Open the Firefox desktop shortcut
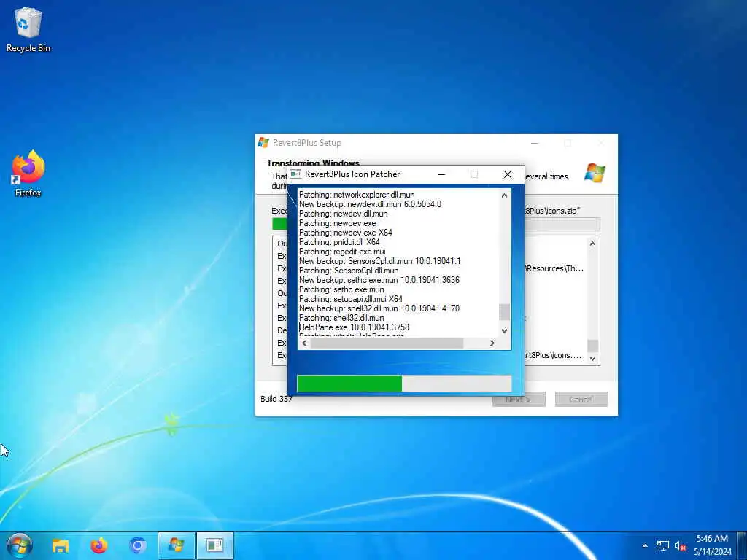Image resolution: width=747 pixels, height=560 pixels. tap(28, 174)
